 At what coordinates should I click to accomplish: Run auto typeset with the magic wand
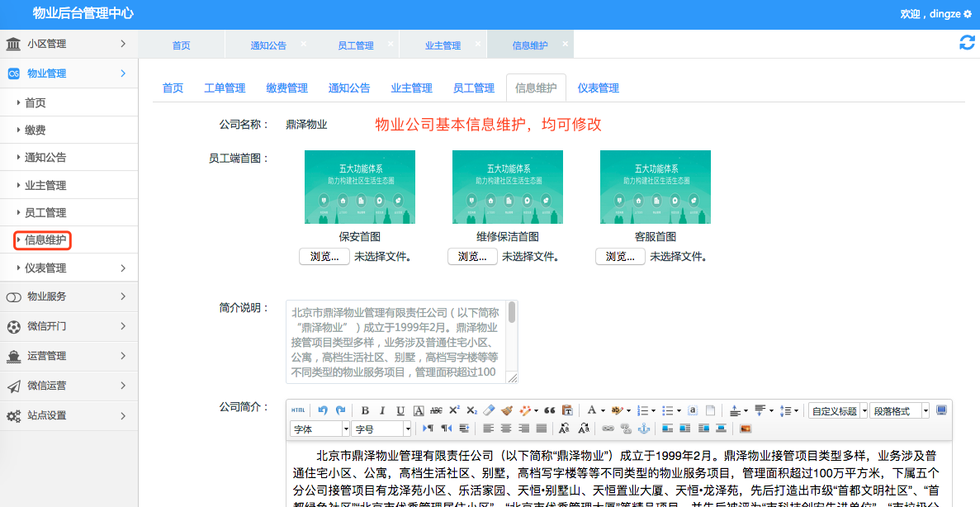coord(526,410)
